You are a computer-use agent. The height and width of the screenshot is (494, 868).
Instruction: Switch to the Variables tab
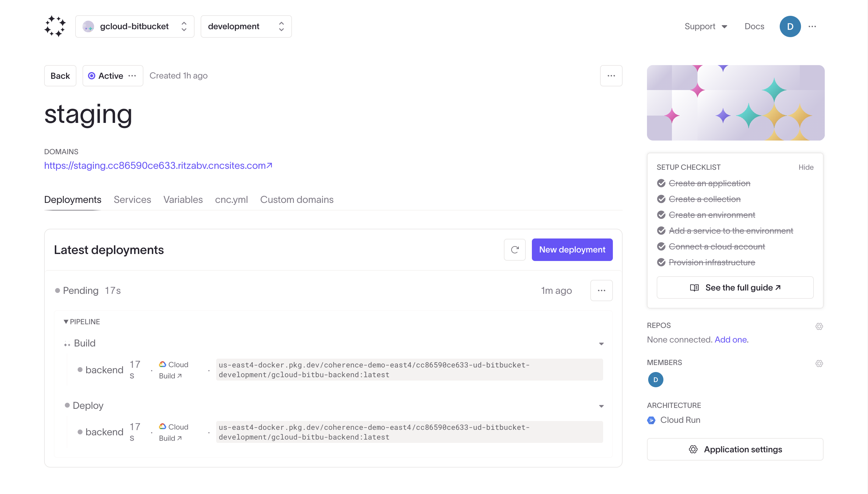coord(183,200)
